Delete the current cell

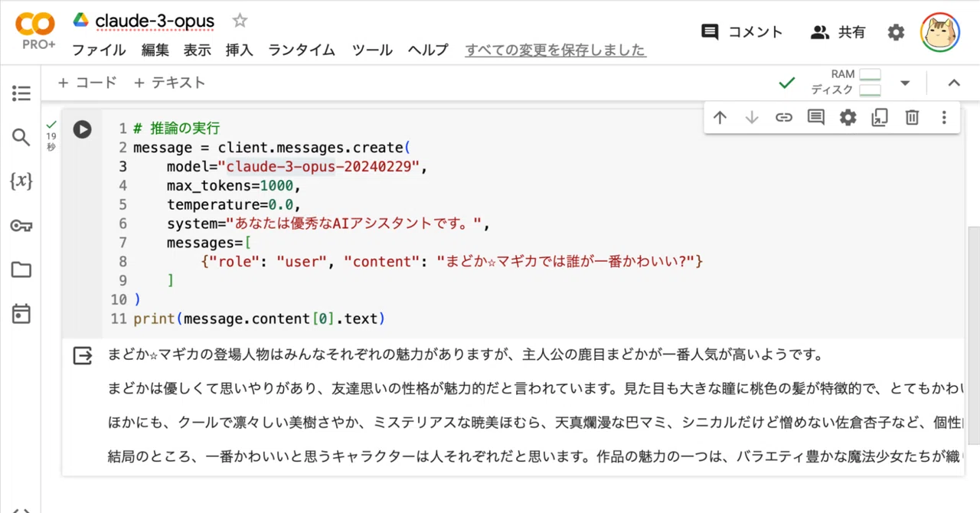coord(912,117)
